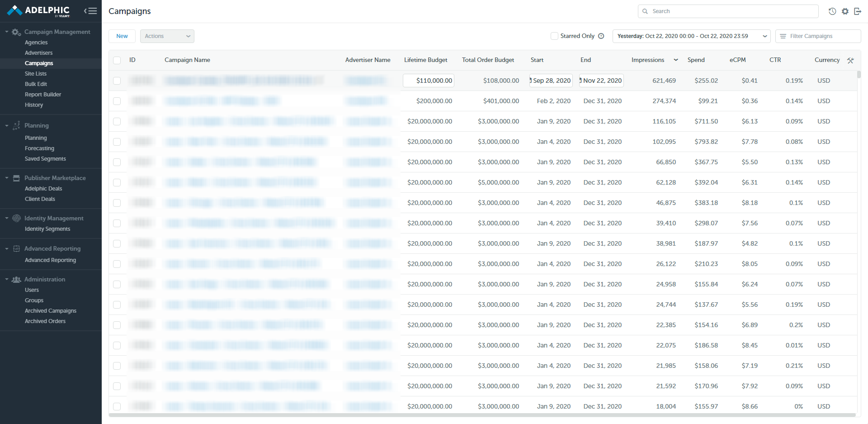Collapse the Planning section arrow
The image size is (868, 424).
[x=7, y=125]
